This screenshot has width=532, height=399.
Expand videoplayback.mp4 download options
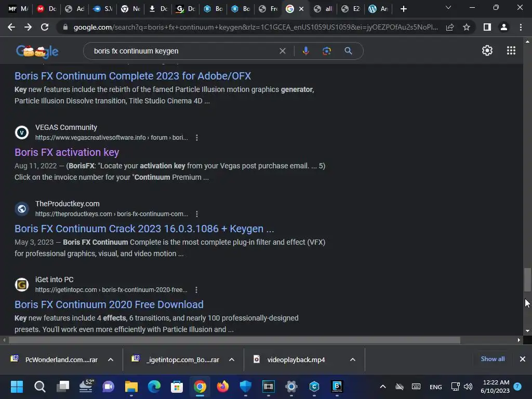tap(353, 360)
